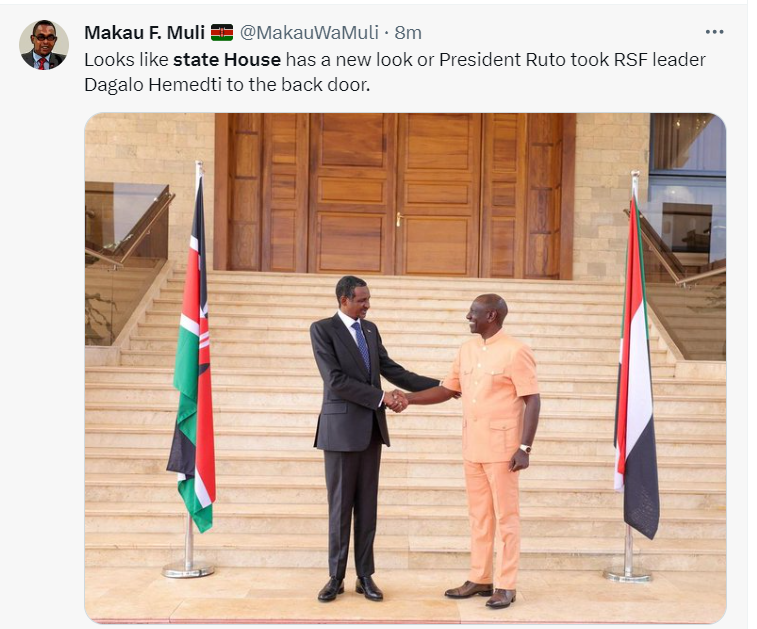
Task: Open the Makau F. Muli display name link
Action: [144, 33]
